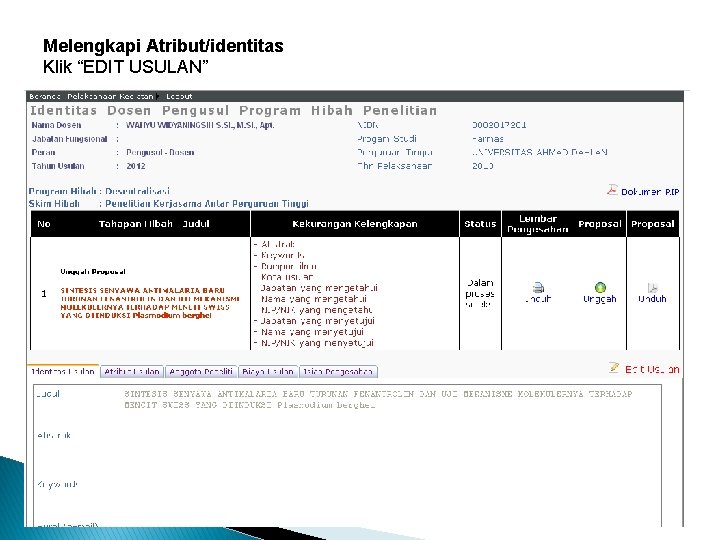This screenshot has width=720, height=540.
Task: Open the Isian Pengesahan tab
Action: coord(338,371)
